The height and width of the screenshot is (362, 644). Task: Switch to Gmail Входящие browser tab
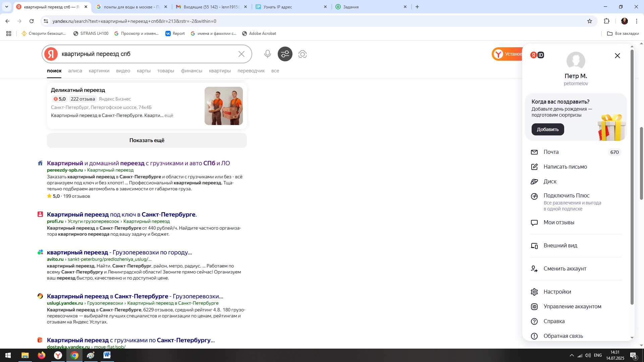tap(211, 7)
